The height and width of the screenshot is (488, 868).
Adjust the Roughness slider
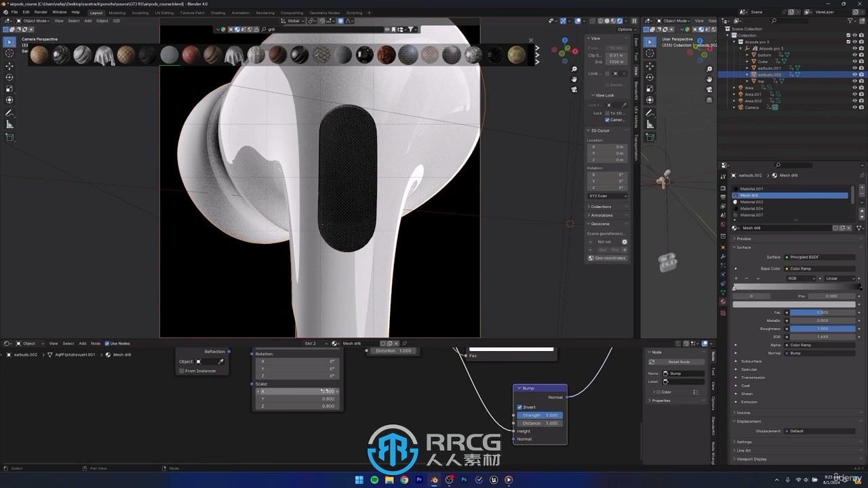coord(823,329)
